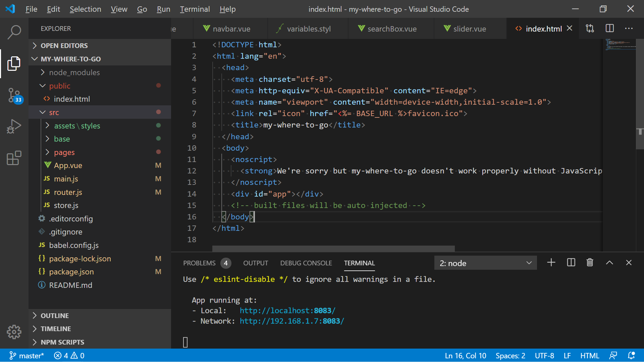The height and width of the screenshot is (362, 644).
Task: Open the editor More Actions ellipsis
Action: click(629, 29)
